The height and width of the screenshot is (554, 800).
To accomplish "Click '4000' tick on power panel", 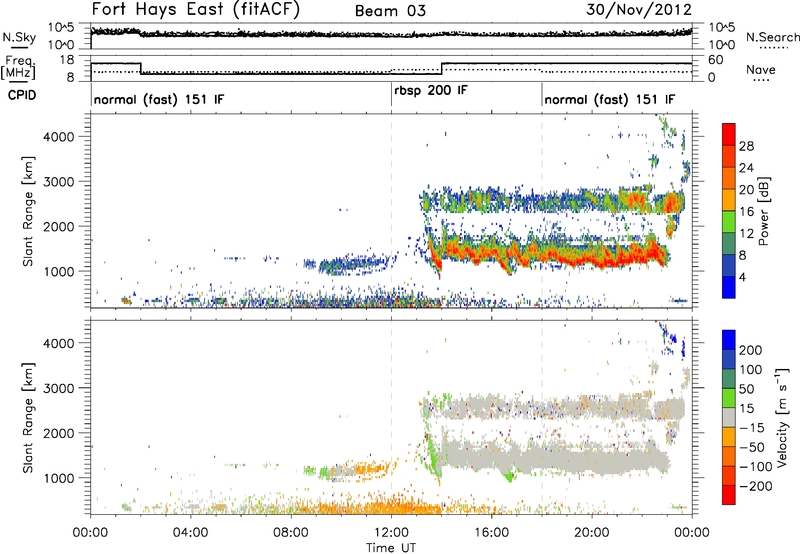I will (58, 137).
